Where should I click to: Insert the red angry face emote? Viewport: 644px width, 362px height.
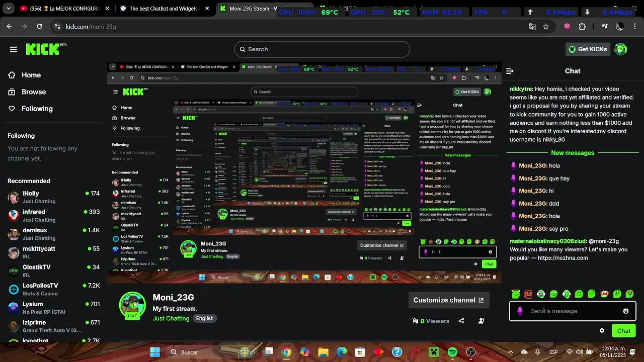528,294
